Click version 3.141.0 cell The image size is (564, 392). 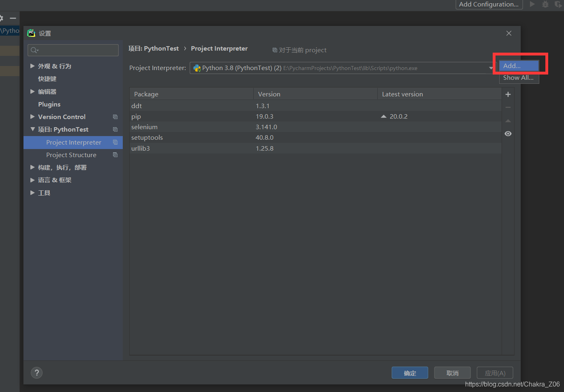266,127
